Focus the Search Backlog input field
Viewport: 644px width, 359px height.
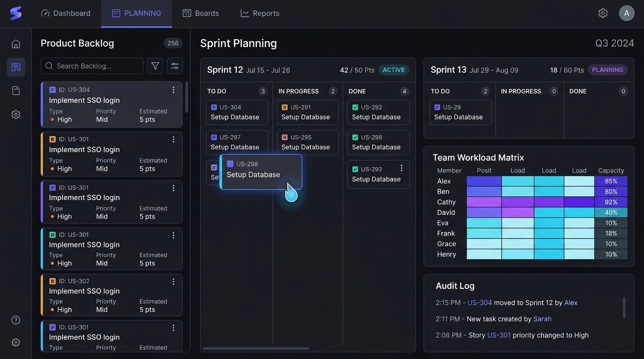coord(92,66)
